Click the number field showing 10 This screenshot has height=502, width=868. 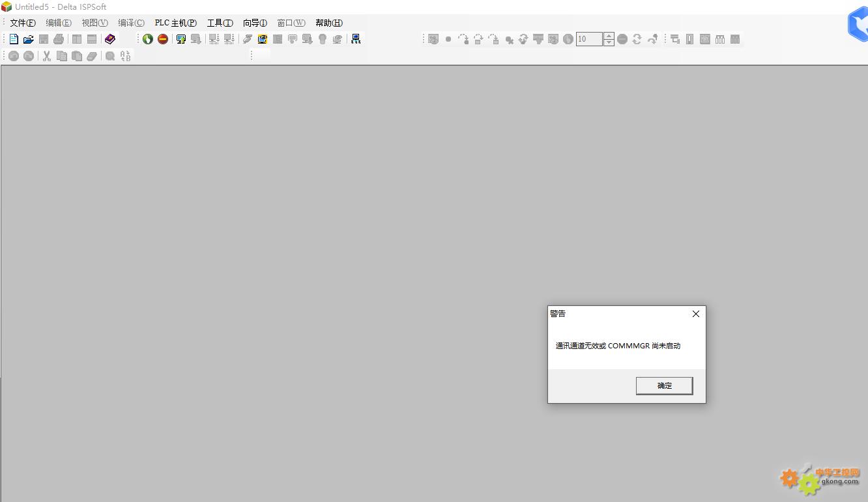pyautogui.click(x=589, y=39)
